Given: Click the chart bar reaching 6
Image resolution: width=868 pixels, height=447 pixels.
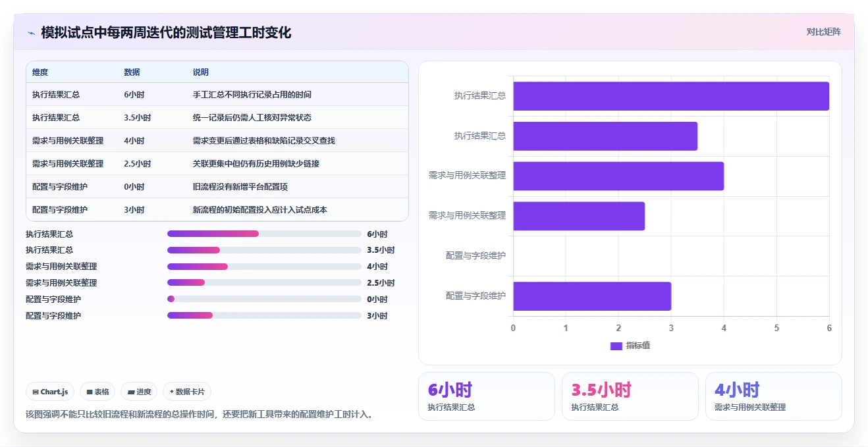Looking at the screenshot, I should tap(671, 96).
